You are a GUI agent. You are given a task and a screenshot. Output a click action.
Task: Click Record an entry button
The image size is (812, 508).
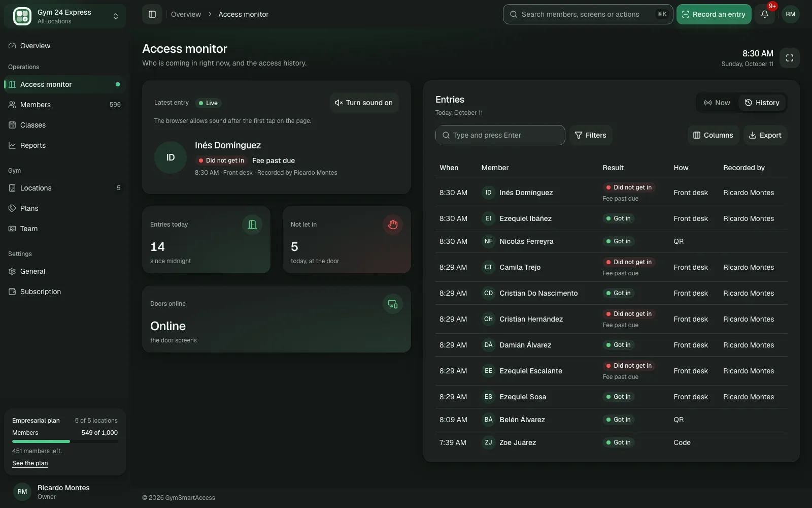pos(714,14)
